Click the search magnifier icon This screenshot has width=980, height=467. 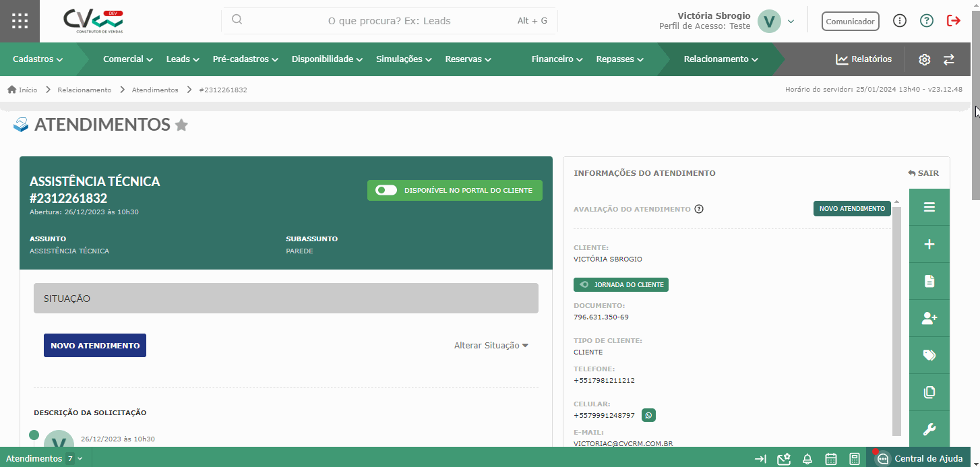[237, 20]
